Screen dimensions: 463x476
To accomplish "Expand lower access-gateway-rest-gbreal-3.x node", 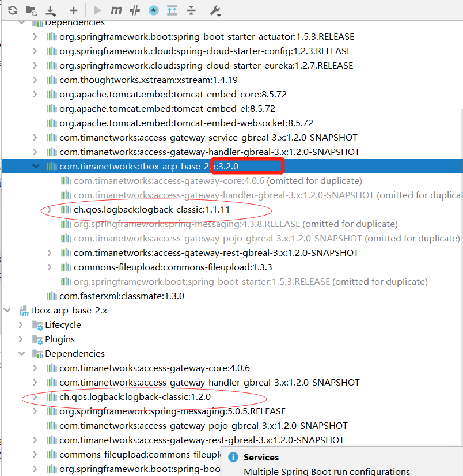I will point(35,440).
